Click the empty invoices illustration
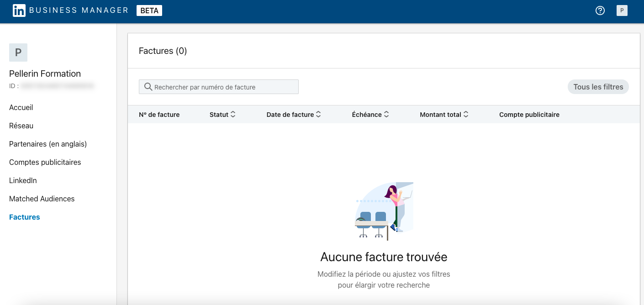644x305 pixels. tap(384, 211)
